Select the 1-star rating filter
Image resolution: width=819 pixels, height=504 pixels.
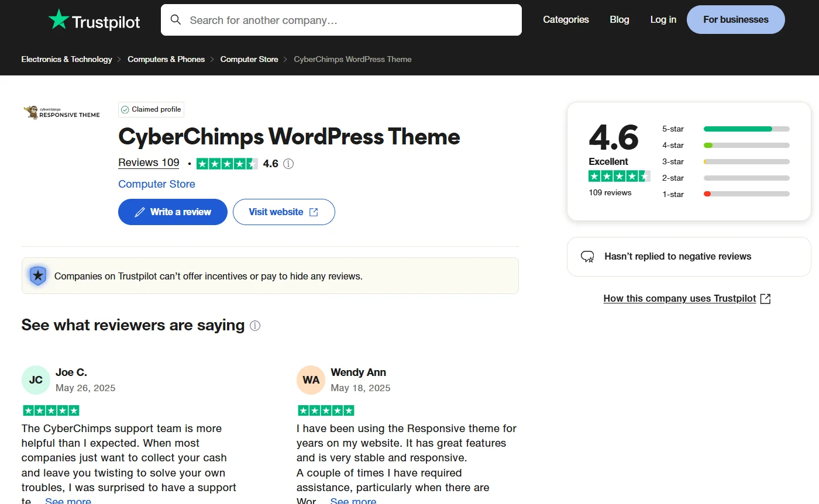746,194
